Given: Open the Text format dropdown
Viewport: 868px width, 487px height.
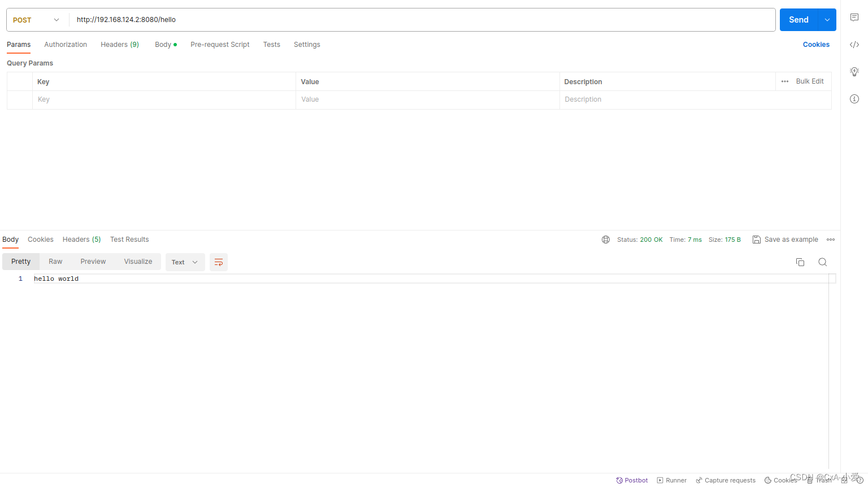Looking at the screenshot, I should point(185,262).
